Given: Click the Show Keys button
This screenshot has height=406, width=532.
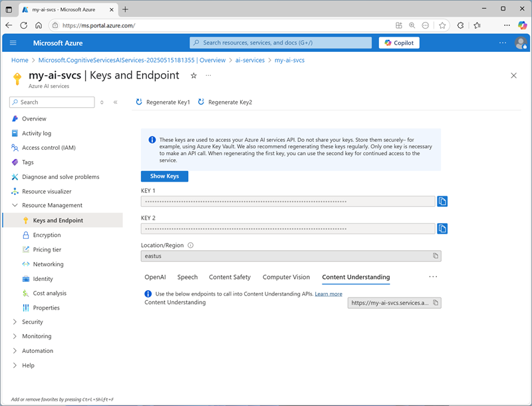Looking at the screenshot, I should point(164,176).
